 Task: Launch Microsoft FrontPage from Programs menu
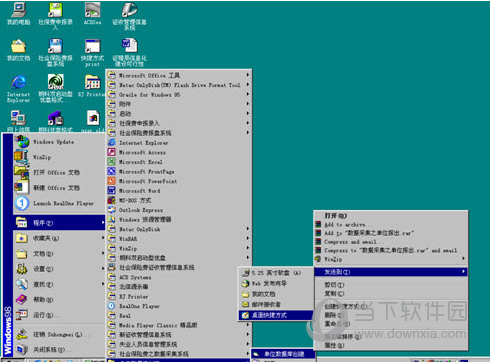pyautogui.click(x=179, y=172)
